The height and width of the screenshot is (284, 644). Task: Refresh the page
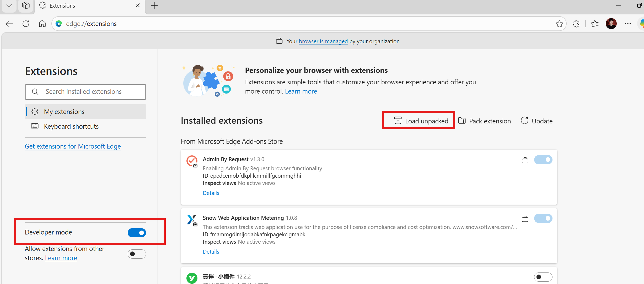click(26, 24)
